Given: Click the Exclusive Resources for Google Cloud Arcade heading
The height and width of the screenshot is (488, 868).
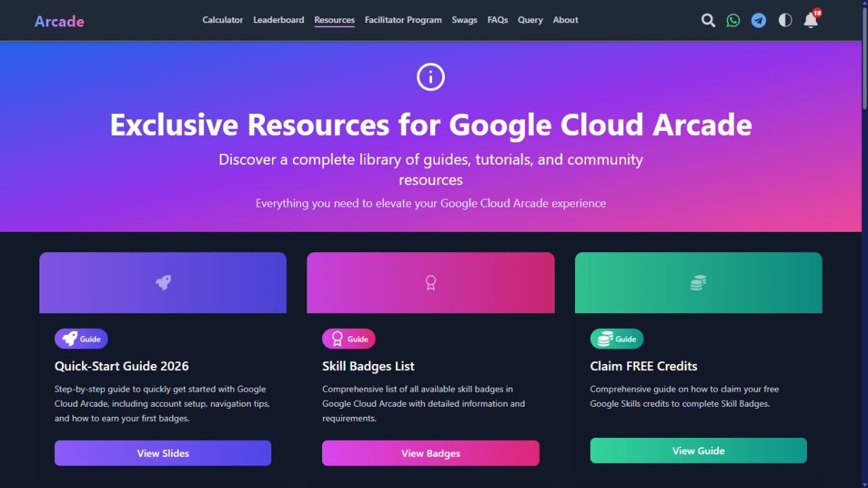Looking at the screenshot, I should [431, 125].
